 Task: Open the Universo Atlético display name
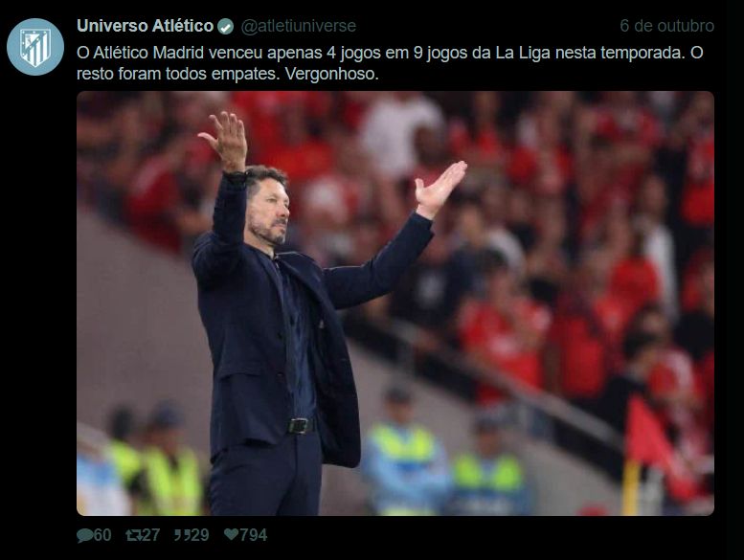point(146,26)
